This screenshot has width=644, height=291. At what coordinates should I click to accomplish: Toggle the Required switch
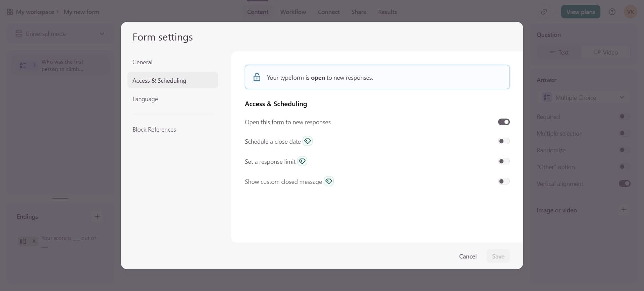click(625, 117)
